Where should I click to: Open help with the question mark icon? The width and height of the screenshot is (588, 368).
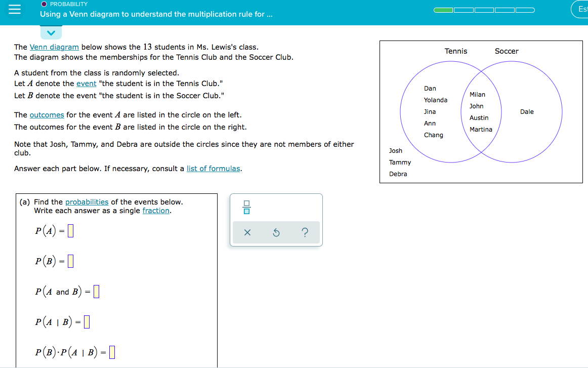304,232
